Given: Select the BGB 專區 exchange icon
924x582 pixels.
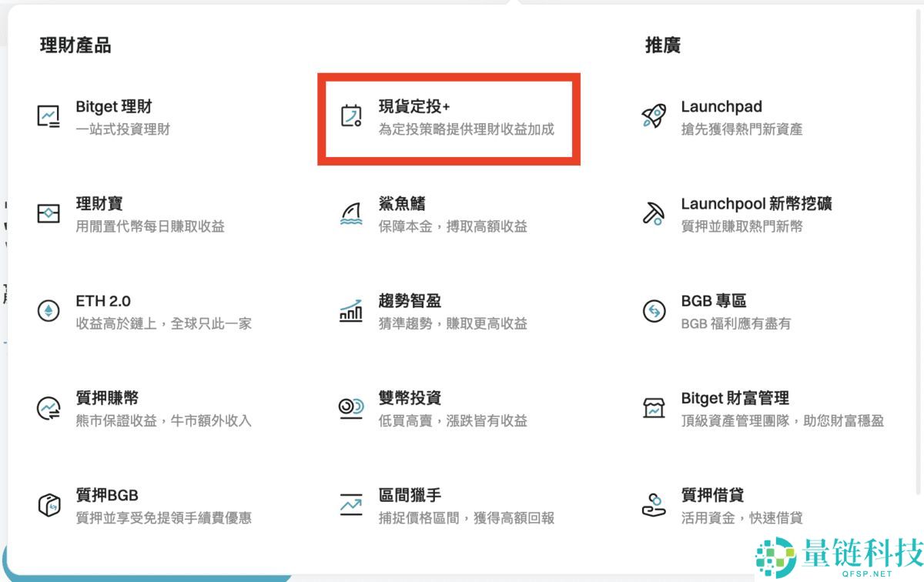Looking at the screenshot, I should point(654,310).
